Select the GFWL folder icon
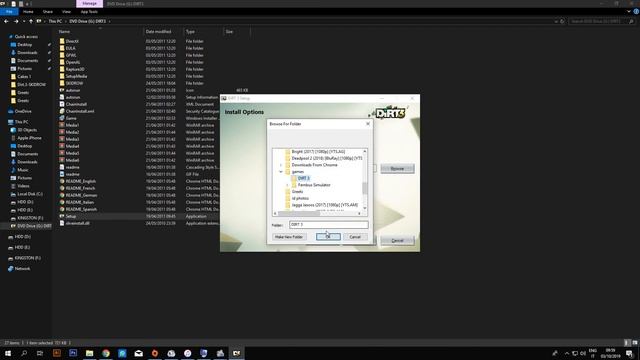640x360 pixels. (62, 55)
